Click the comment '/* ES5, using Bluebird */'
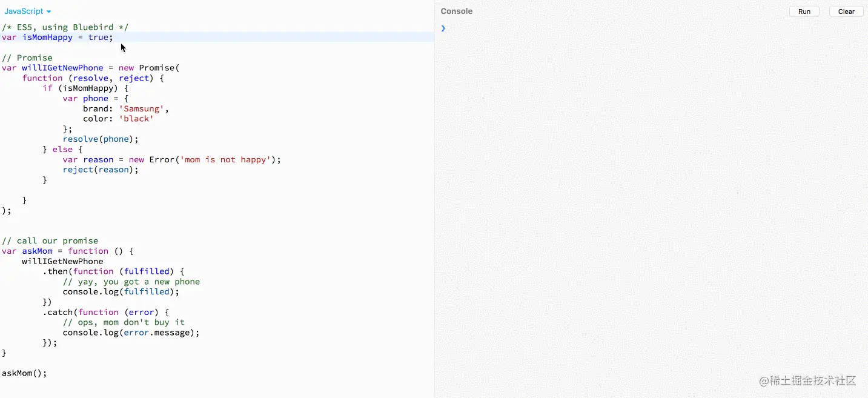868x398 pixels. 65,27
